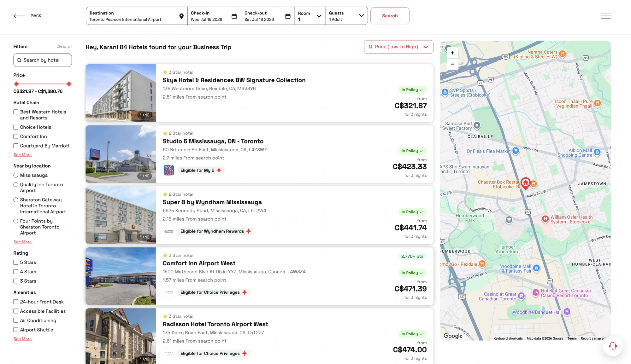Click Iscon Thaal restaurant map pin
The image size is (631, 364).
tap(597, 103)
